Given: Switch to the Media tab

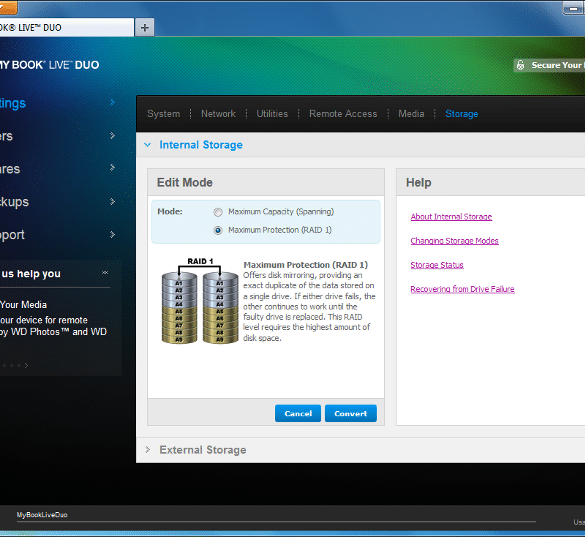Looking at the screenshot, I should (411, 114).
